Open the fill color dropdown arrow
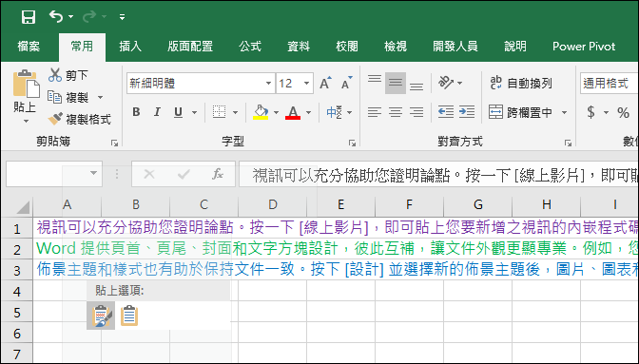The width and height of the screenshot is (639, 364). [x=276, y=112]
